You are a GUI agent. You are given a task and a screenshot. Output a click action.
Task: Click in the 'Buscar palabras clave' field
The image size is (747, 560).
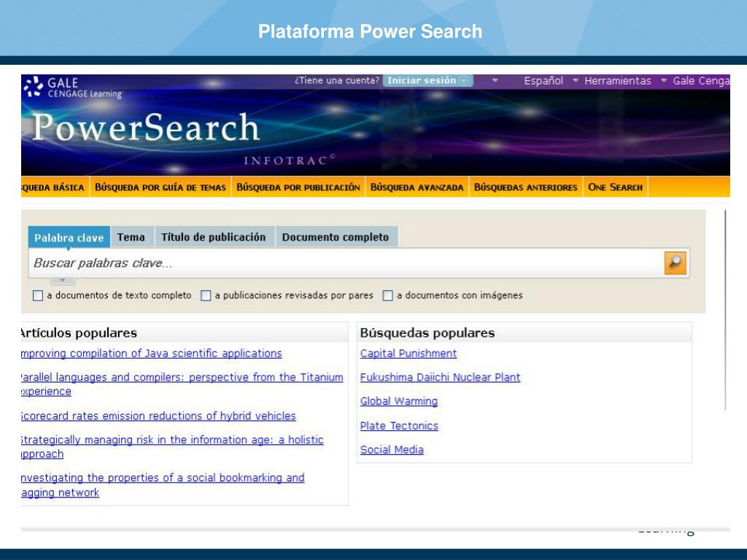tap(345, 262)
